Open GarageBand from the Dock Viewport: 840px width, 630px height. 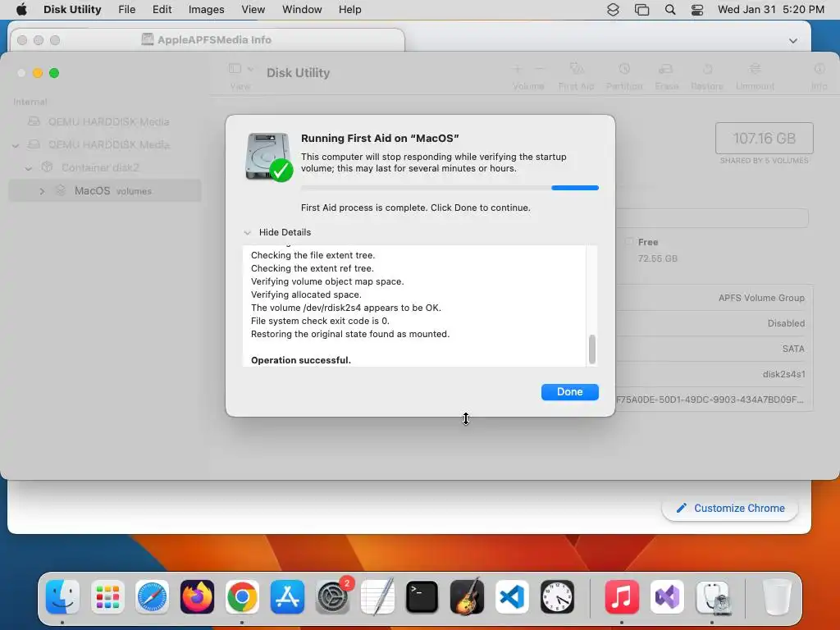467,597
